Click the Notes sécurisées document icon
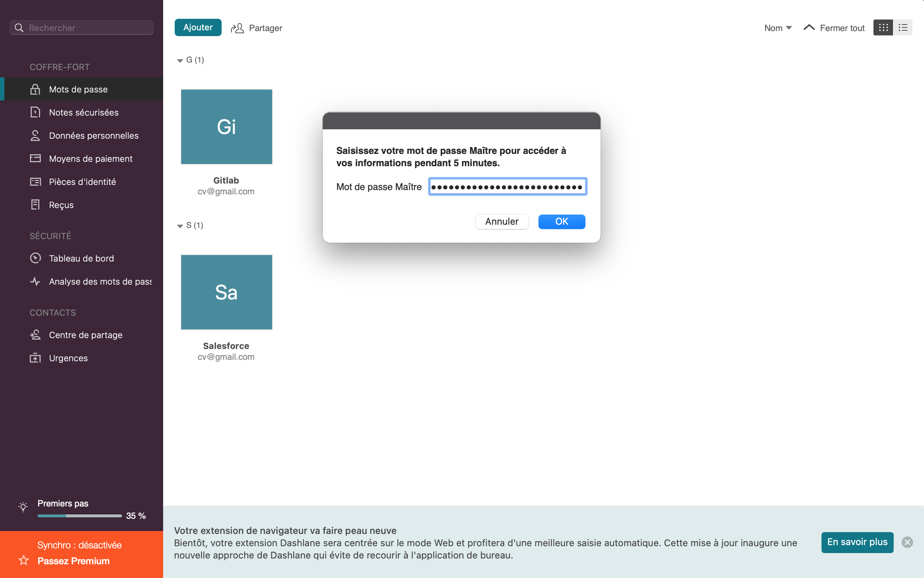Image resolution: width=924 pixels, height=578 pixels. [x=35, y=112]
